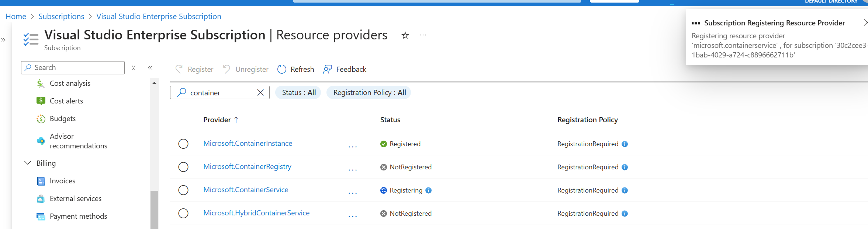Select the Microsoft.ContainerInstance radio button
This screenshot has width=868, height=229.
coord(183,144)
